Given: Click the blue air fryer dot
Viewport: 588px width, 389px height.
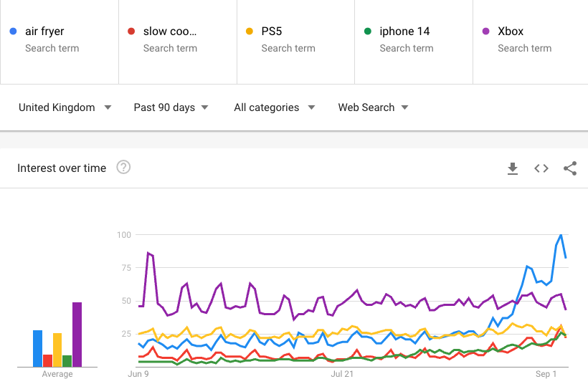Looking at the screenshot, I should pos(13,32).
